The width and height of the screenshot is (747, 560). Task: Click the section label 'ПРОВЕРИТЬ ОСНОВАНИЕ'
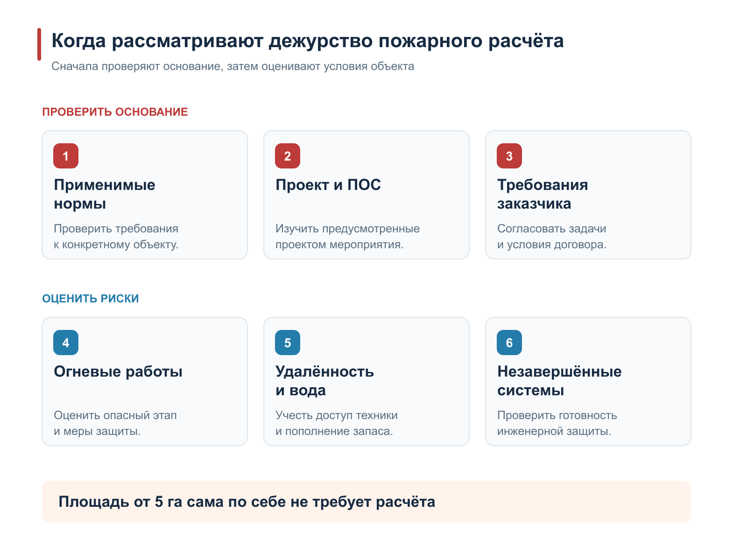point(115,112)
